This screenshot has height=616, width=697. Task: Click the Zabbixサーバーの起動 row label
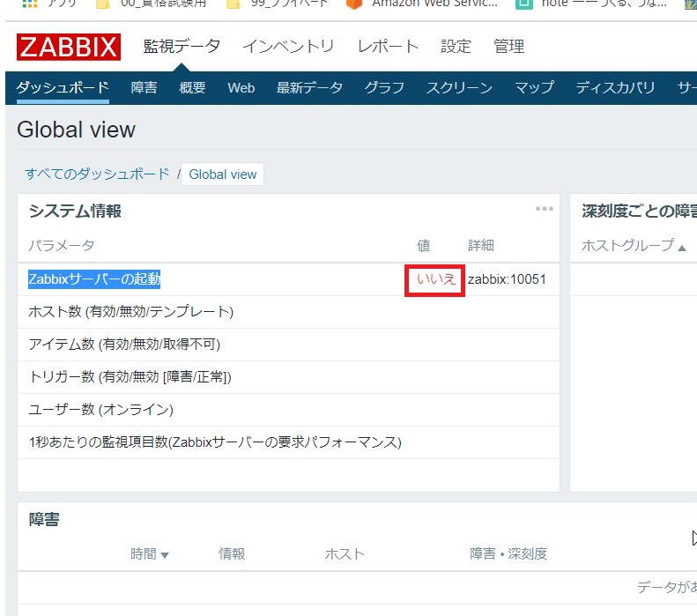click(x=94, y=279)
